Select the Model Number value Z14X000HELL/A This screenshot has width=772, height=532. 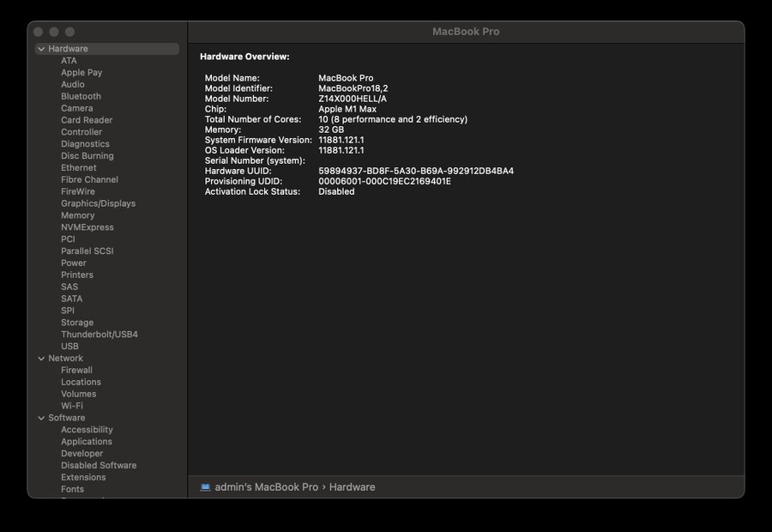click(x=353, y=99)
